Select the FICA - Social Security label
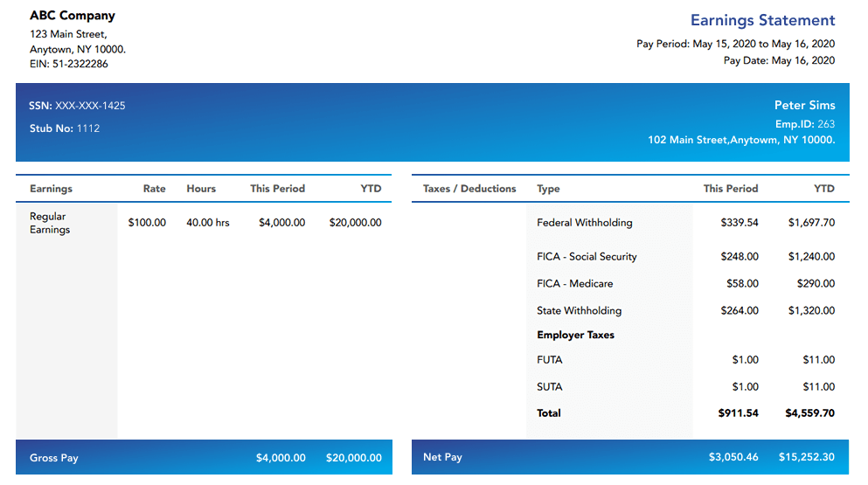 coord(587,257)
